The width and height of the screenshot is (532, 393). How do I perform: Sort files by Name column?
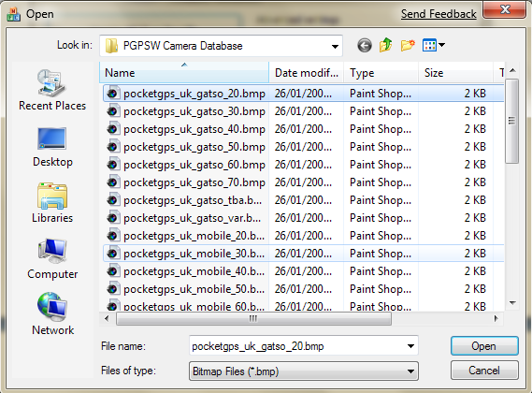tap(184, 73)
